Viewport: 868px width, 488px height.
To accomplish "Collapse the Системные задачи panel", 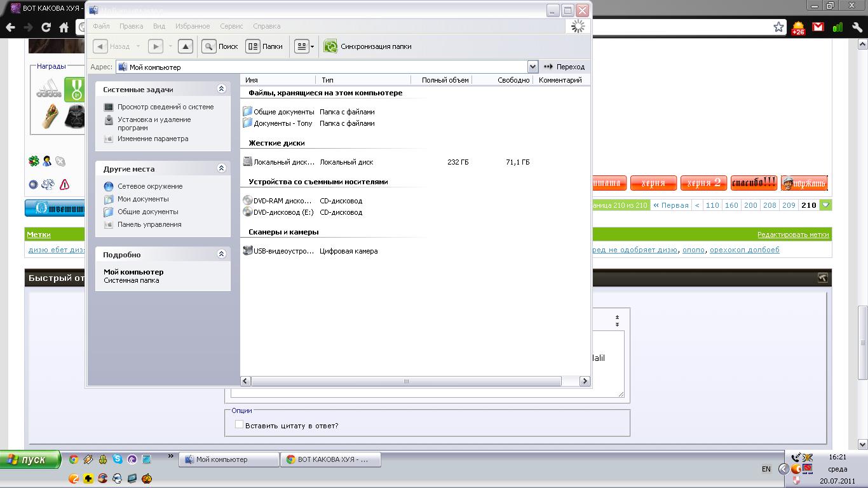I will [x=221, y=90].
